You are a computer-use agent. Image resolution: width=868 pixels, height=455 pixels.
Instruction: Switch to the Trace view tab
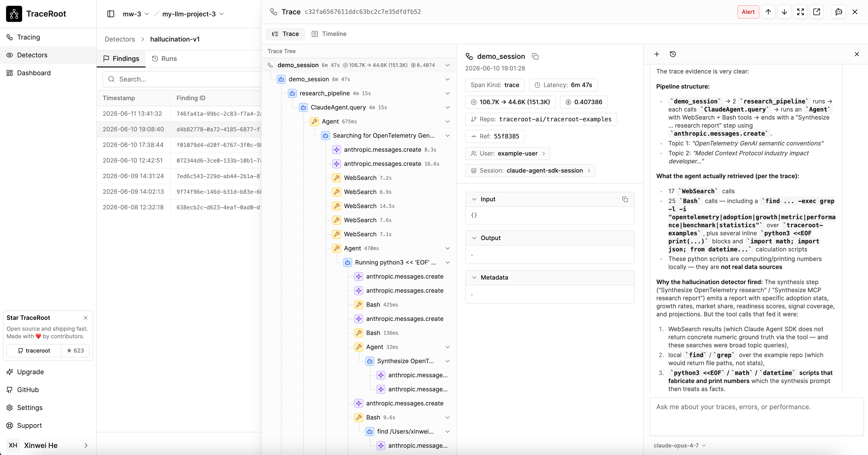tap(285, 34)
